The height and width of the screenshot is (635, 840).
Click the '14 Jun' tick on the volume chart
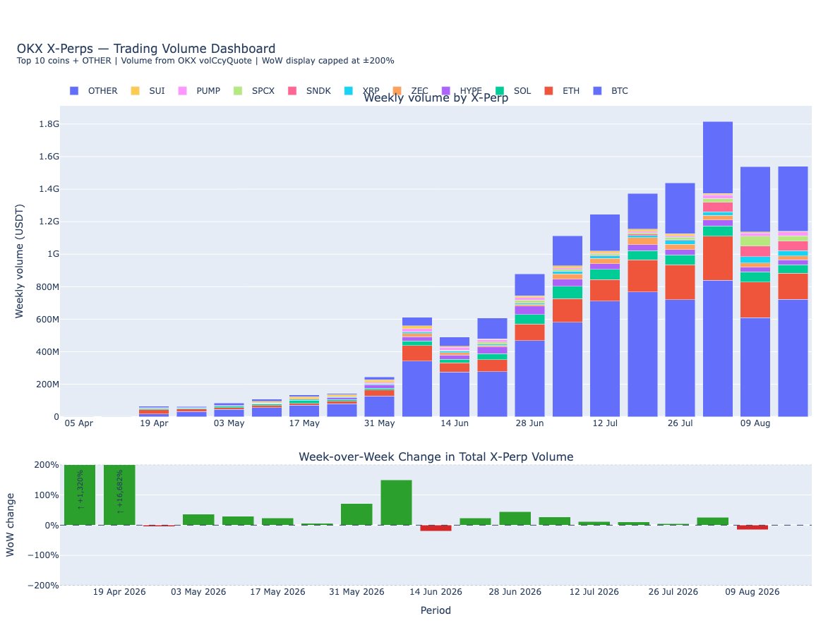tap(455, 423)
